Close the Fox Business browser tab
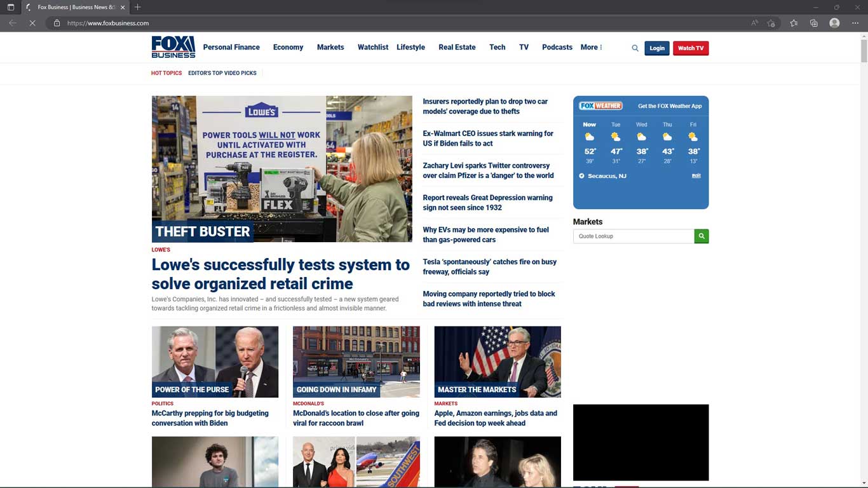Image resolution: width=868 pixels, height=488 pixels. click(123, 7)
